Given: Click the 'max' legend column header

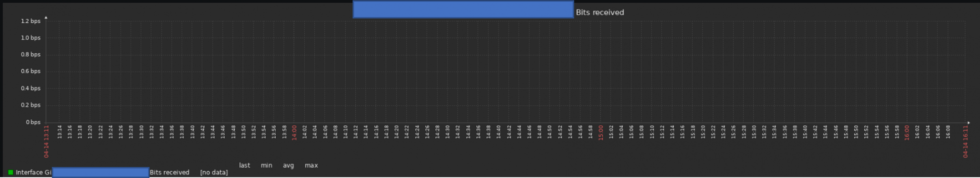Looking at the screenshot, I should (x=311, y=165).
